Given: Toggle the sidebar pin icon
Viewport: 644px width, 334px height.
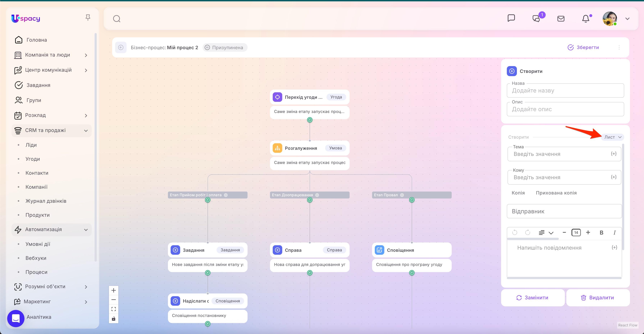Looking at the screenshot, I should click(88, 17).
